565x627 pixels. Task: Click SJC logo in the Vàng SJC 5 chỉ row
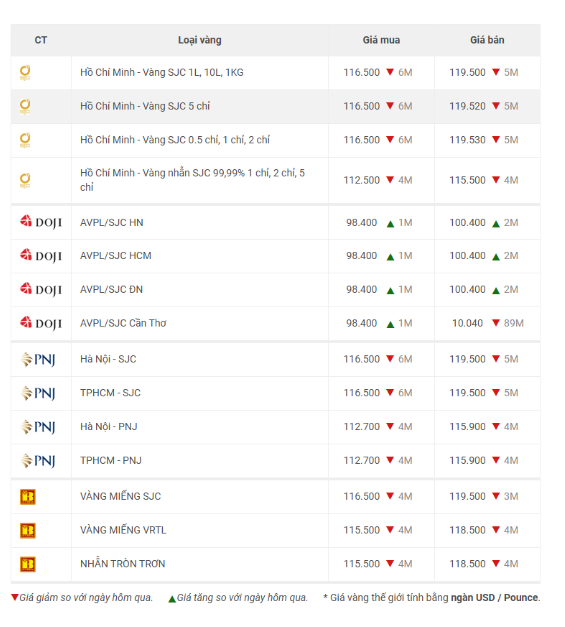click(x=25, y=107)
